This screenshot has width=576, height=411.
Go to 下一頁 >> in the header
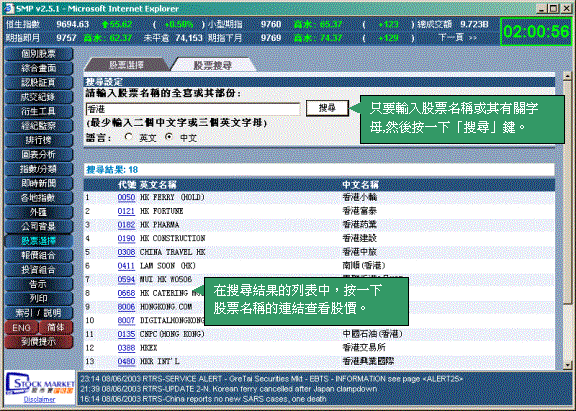458,37
